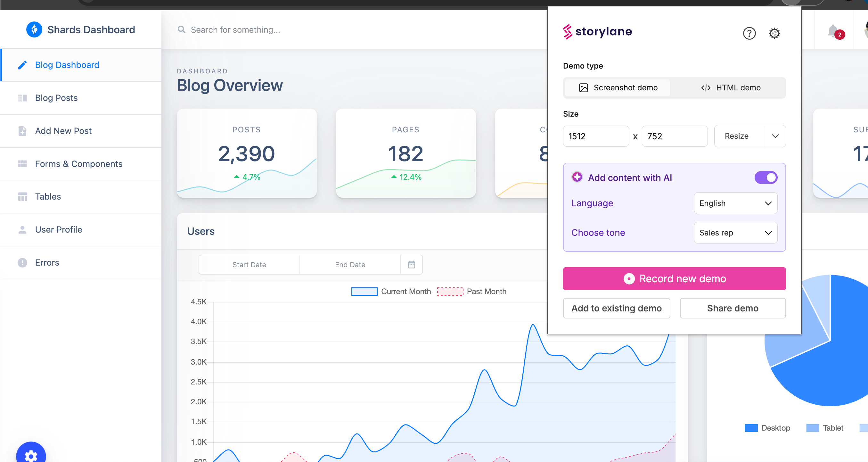The height and width of the screenshot is (462, 868).
Task: Click Record new demo button
Action: pyautogui.click(x=674, y=279)
